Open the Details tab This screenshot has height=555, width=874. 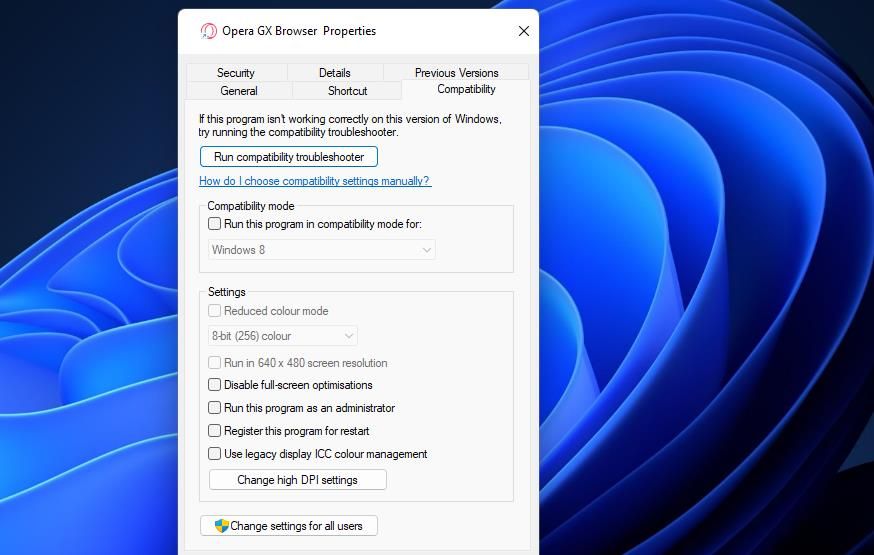click(334, 73)
